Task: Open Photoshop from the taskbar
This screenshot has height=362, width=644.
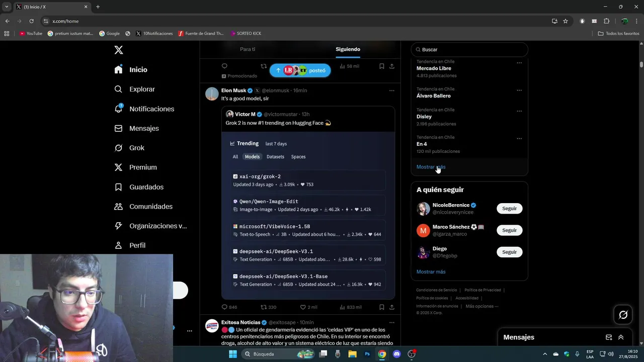Action: pos(367,354)
